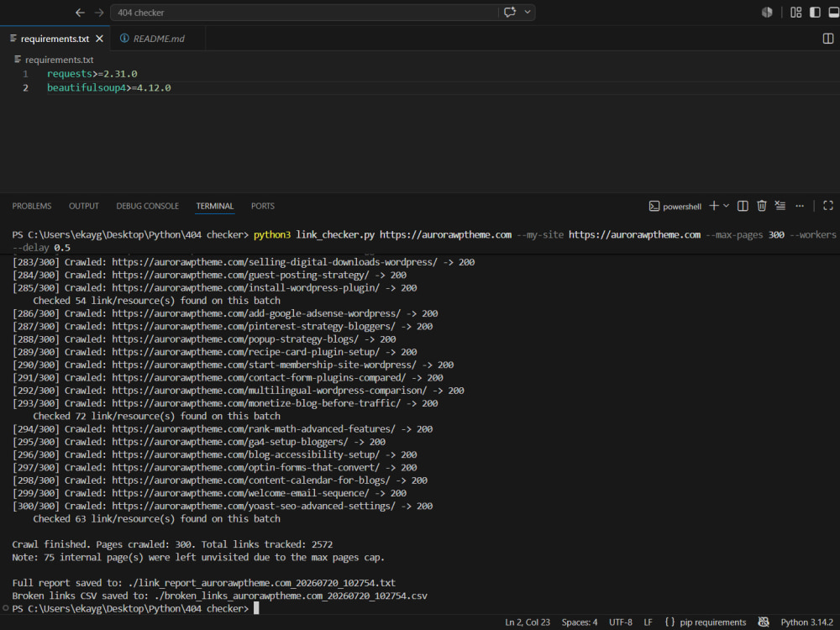Click the broken_links_aurorawptheme.com csv file path

[x=291, y=596]
